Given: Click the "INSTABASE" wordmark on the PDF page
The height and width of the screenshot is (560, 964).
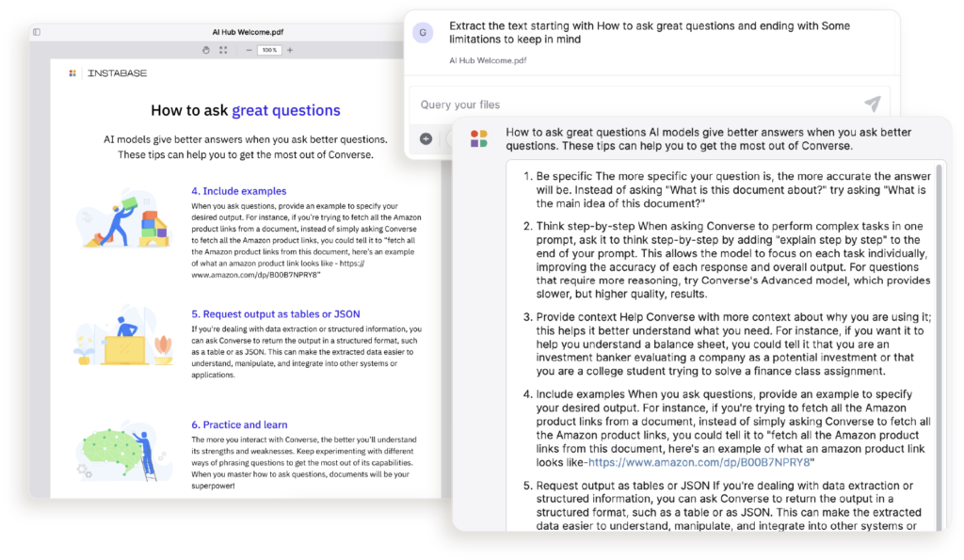Looking at the screenshot, I should click(x=118, y=73).
